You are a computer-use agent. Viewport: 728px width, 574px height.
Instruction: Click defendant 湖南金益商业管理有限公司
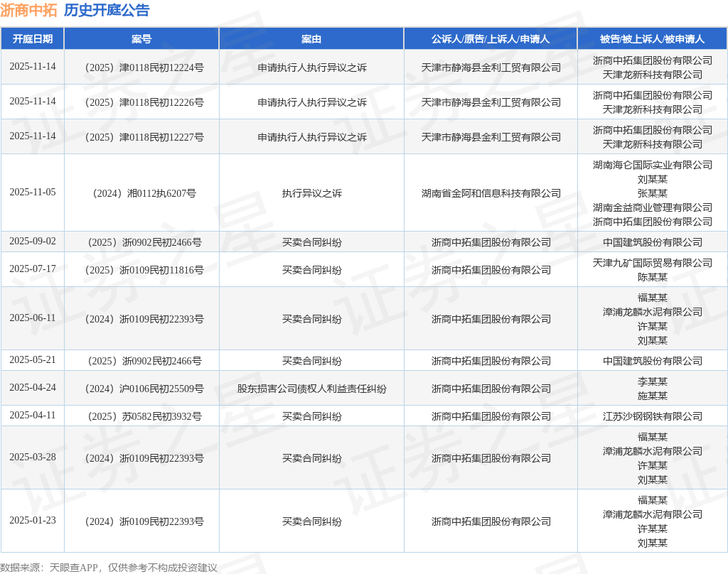coord(653,207)
